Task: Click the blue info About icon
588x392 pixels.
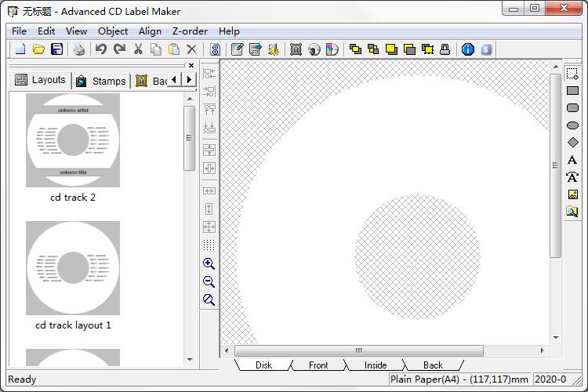Action: click(468, 49)
